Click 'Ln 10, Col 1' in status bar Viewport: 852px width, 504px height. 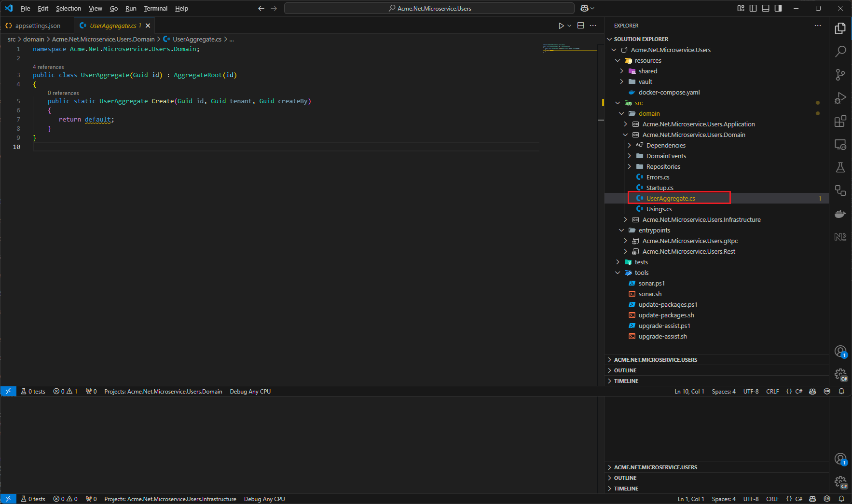tap(689, 391)
